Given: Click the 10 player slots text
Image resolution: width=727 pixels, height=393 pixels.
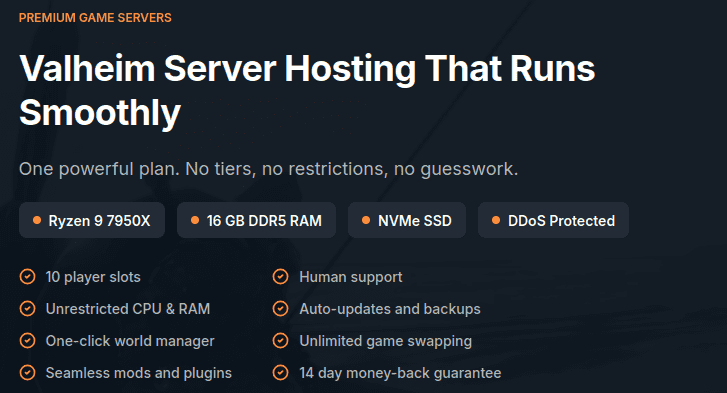Looking at the screenshot, I should (x=93, y=277).
